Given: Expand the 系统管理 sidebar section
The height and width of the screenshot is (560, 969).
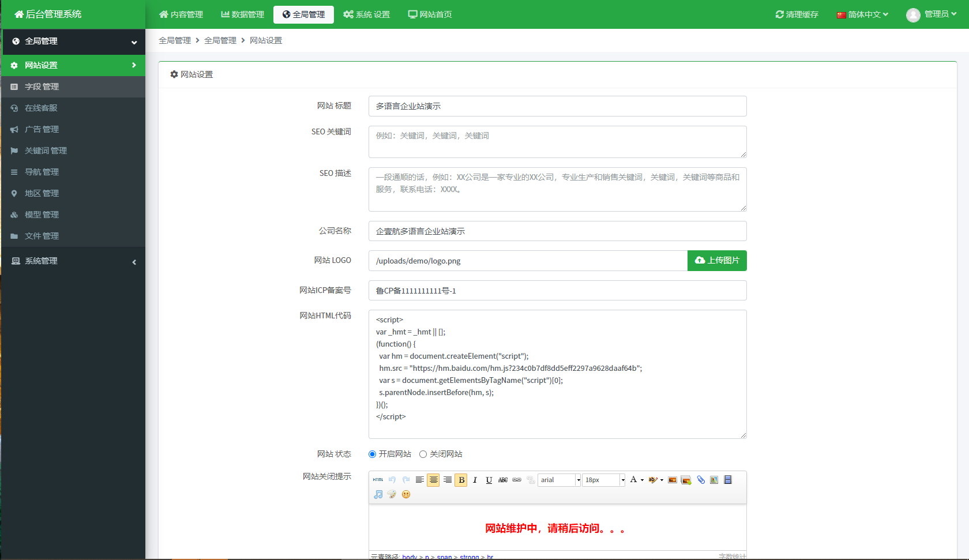Looking at the screenshot, I should click(73, 261).
